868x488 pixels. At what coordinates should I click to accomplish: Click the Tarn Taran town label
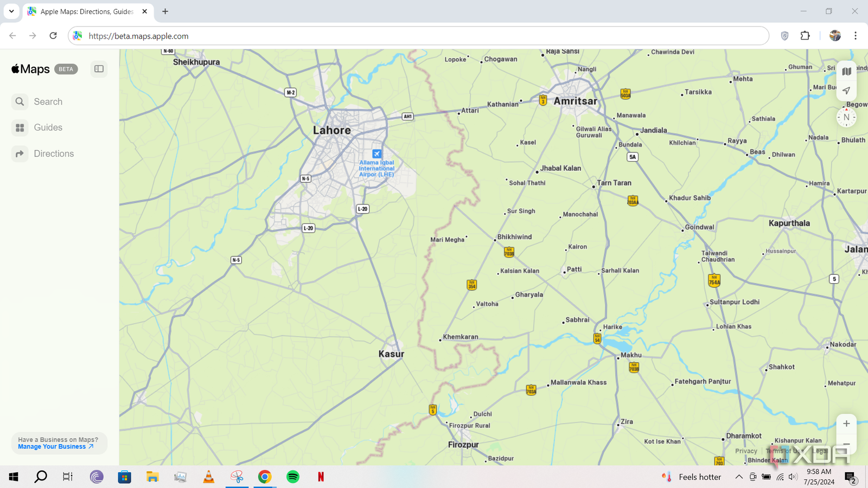[x=614, y=183]
